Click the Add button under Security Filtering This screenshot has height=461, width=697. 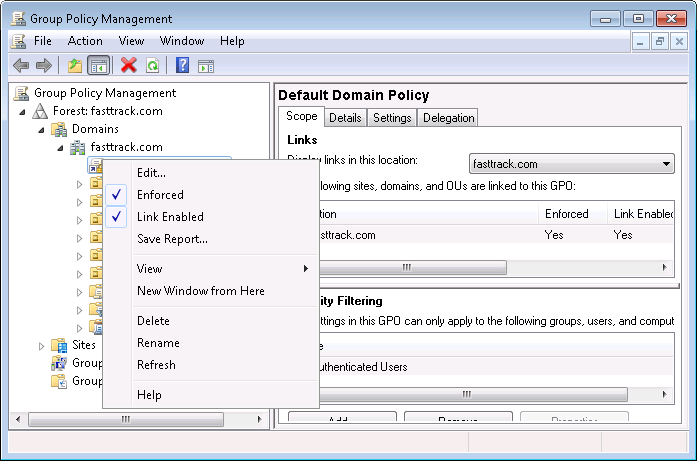(342, 417)
